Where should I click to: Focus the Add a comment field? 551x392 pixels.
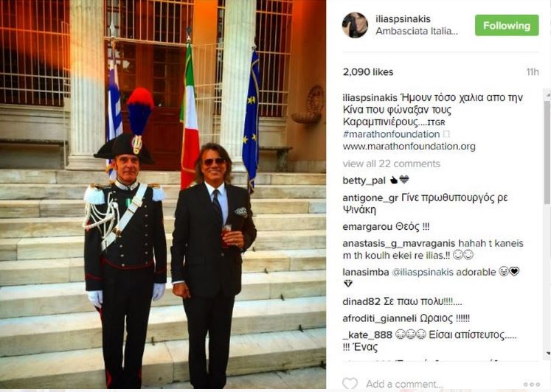[404, 384]
